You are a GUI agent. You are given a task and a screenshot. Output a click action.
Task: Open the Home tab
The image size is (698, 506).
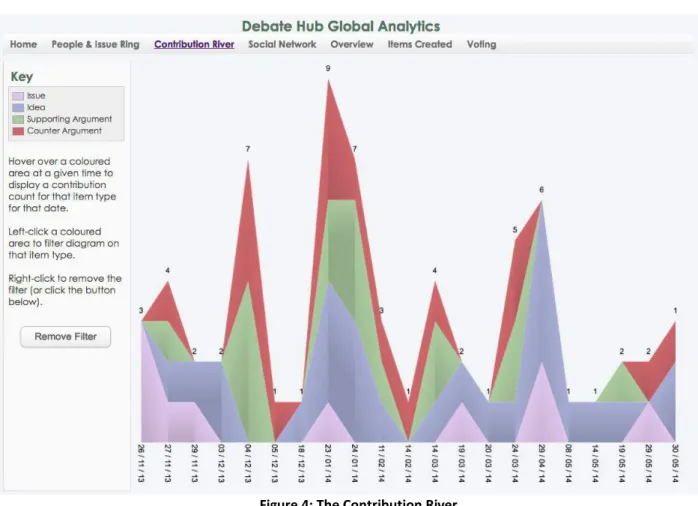(x=23, y=45)
